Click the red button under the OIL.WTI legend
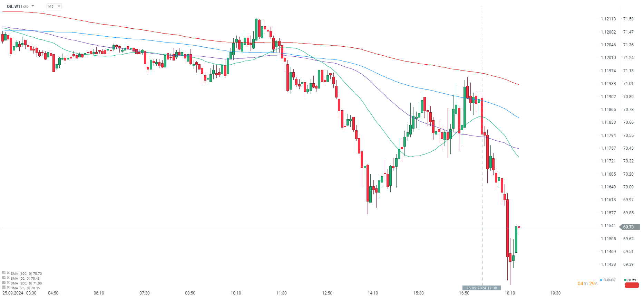The width and height of the screenshot is (644, 299). coord(632,285)
